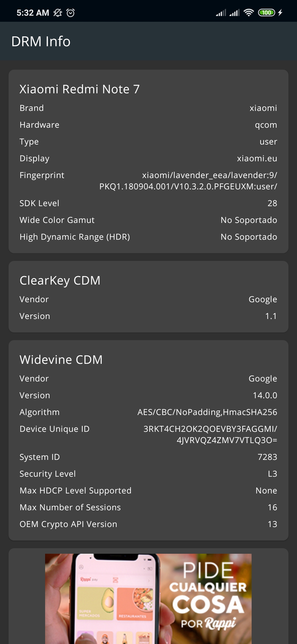Screen dimensions: 297x644
Task: Tap the Widevine CDM card heading
Action: [61, 360]
